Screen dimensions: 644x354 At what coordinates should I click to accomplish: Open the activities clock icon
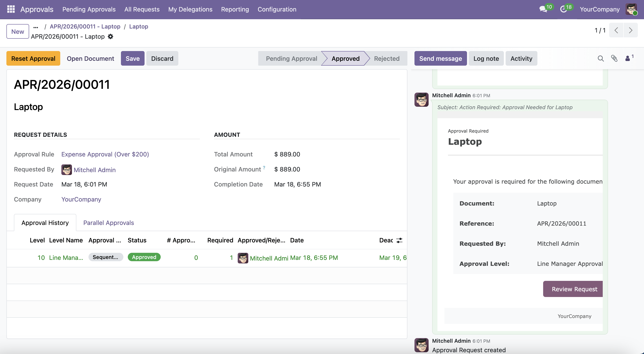pos(563,9)
